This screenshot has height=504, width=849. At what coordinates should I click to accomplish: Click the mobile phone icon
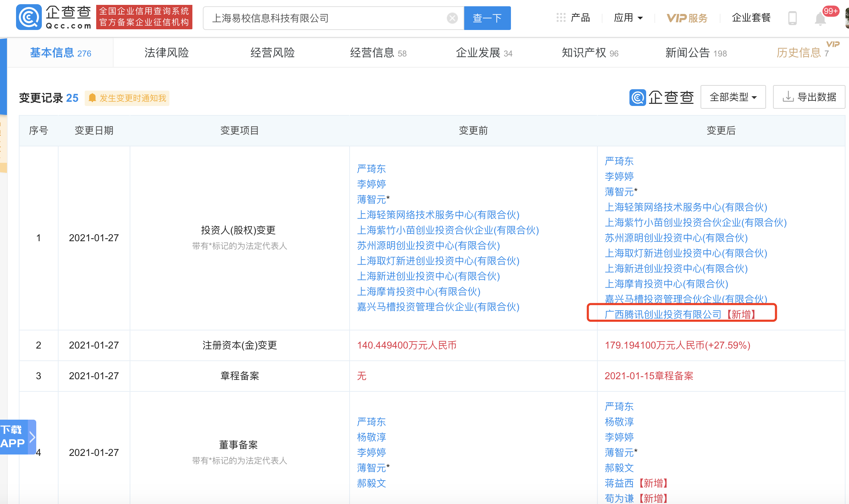click(x=793, y=18)
